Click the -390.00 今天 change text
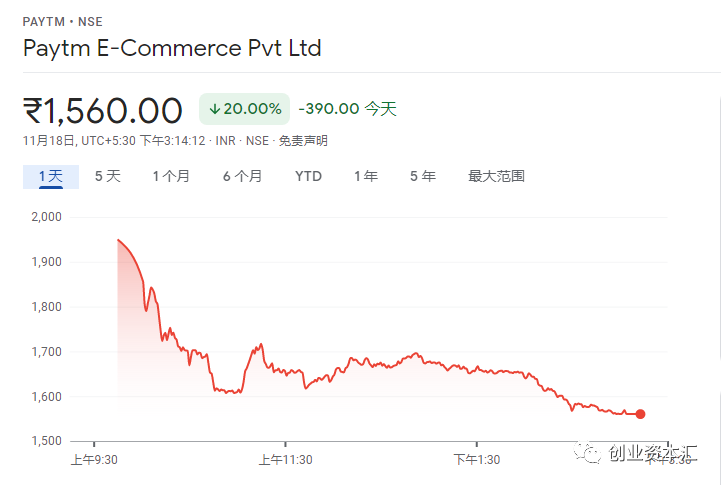Viewport: 721px width, 485px height. point(347,109)
